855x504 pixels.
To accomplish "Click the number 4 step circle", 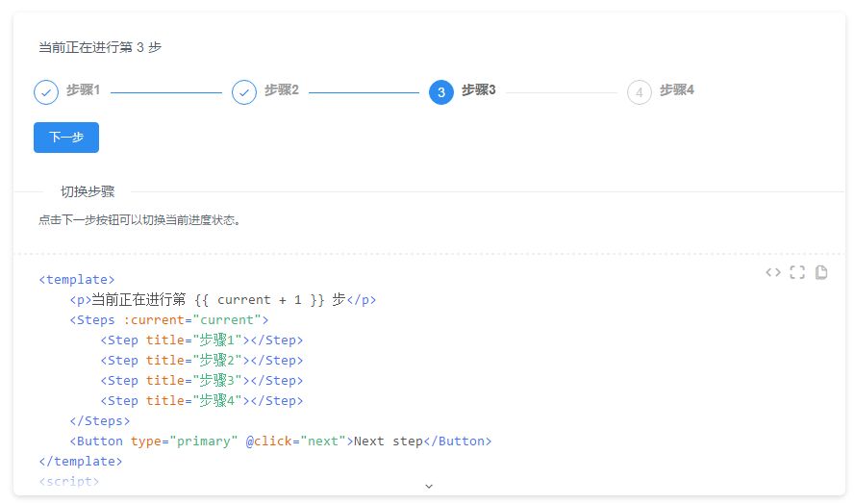I will (x=640, y=92).
